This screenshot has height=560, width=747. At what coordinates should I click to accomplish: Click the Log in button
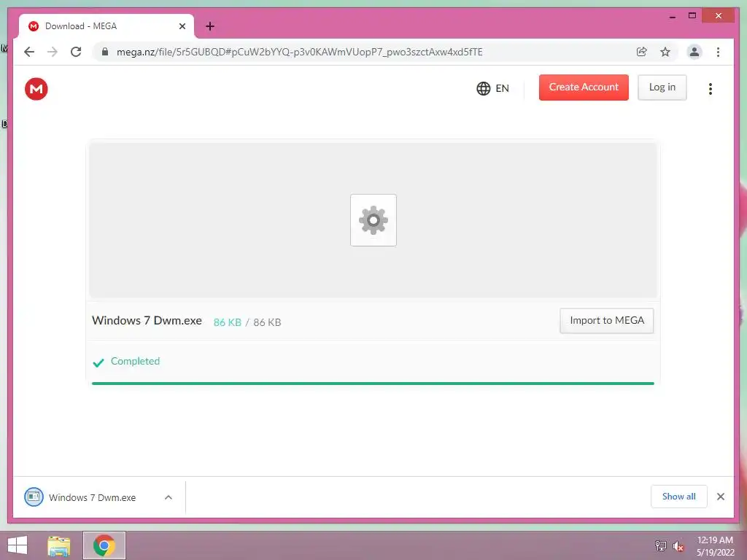662,87
